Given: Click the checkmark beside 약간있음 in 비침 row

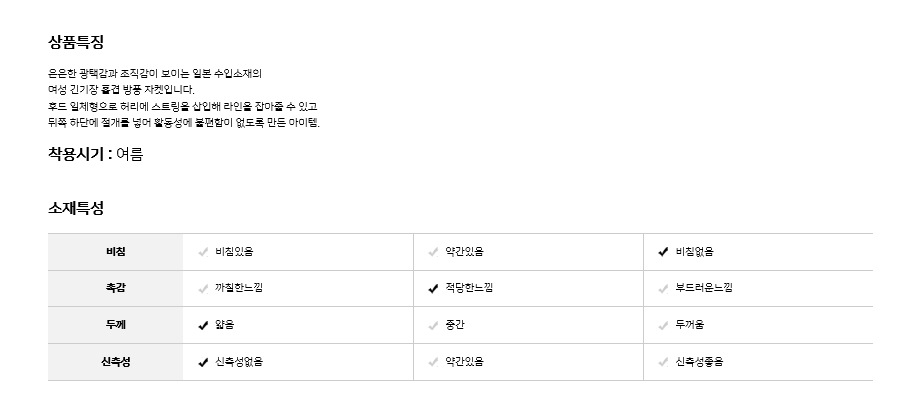Looking at the screenshot, I should click(433, 252).
